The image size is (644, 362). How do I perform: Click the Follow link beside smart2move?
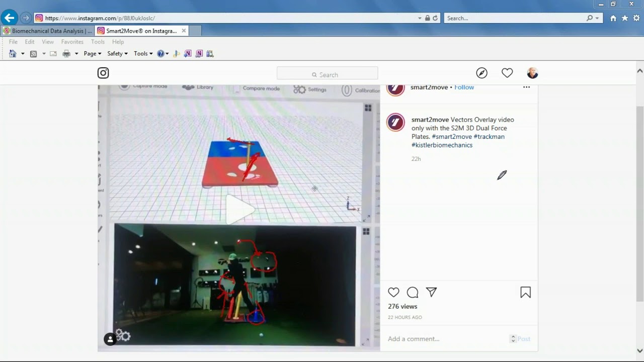tap(464, 87)
